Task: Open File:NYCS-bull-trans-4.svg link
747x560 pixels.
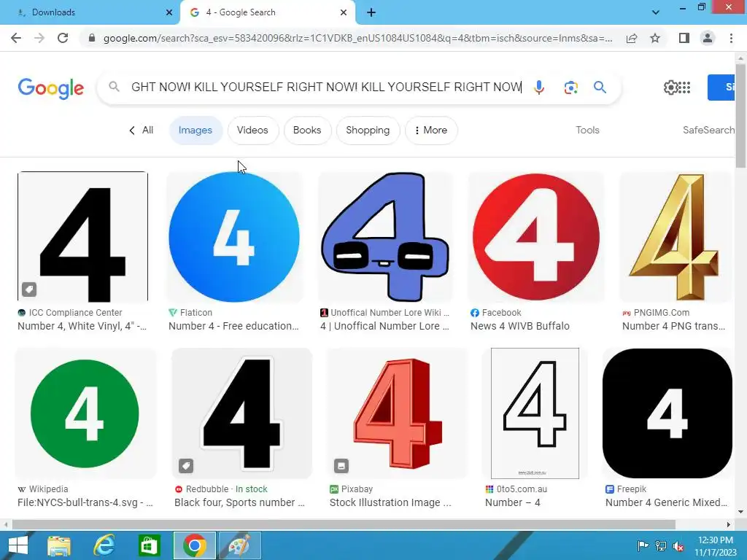Action: pos(85,503)
